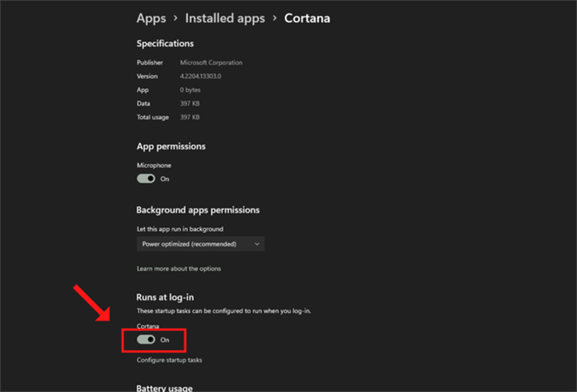Open background run permission dropdown
577x392 pixels.
tap(200, 244)
